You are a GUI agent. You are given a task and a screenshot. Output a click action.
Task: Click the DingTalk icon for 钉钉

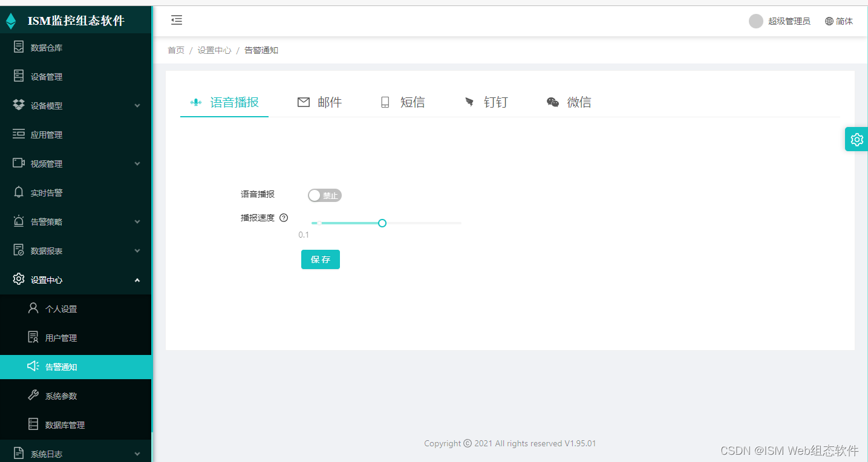pyautogui.click(x=469, y=102)
